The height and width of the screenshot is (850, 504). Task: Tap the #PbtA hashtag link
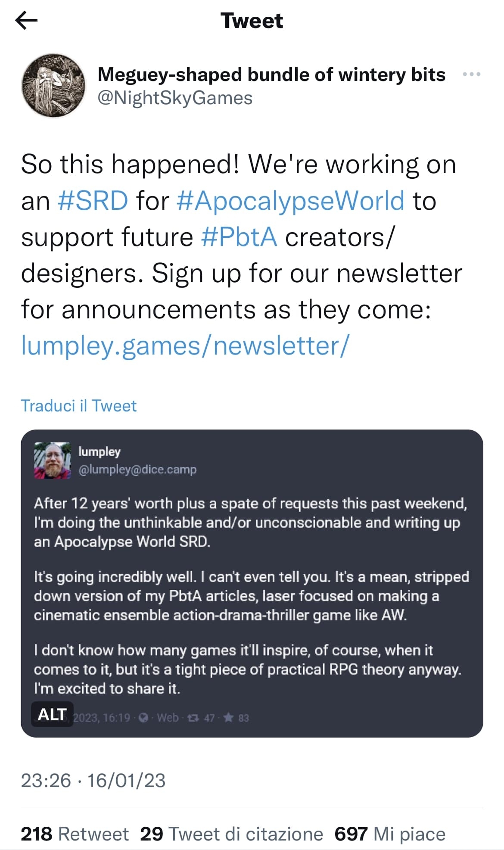click(x=239, y=237)
